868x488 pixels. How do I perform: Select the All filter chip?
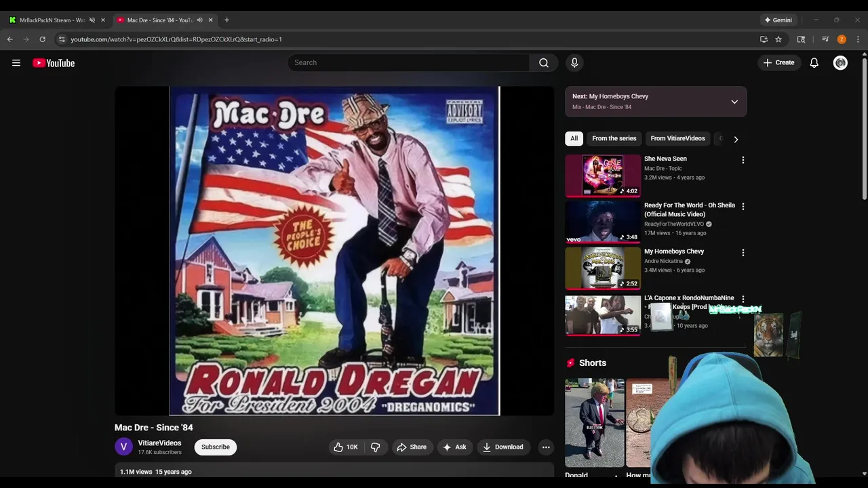(574, 138)
